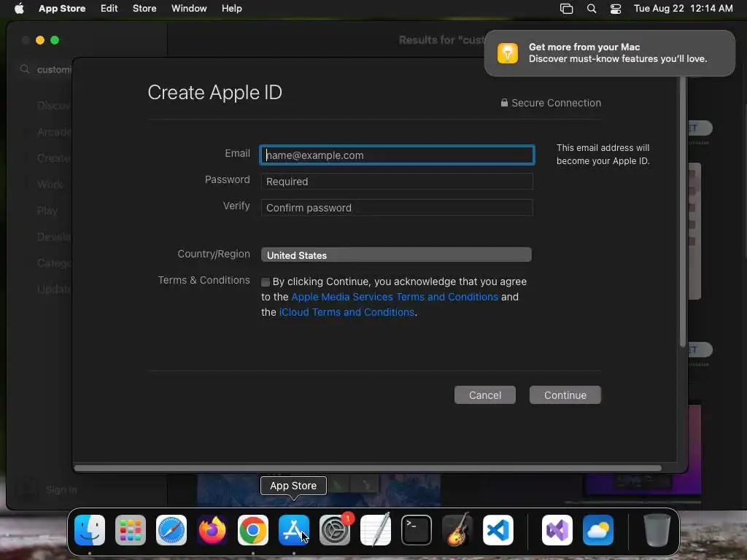Open Apple Media Services Terms and Conditions link
This screenshot has height=560, width=747.
coord(395,297)
